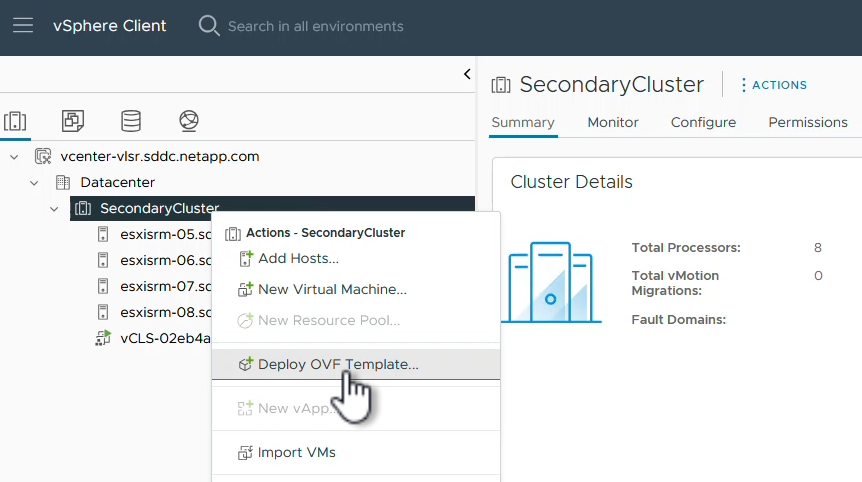Image resolution: width=862 pixels, height=482 pixels.
Task: Open the cluster ACTIONS dropdown
Action: (x=773, y=85)
